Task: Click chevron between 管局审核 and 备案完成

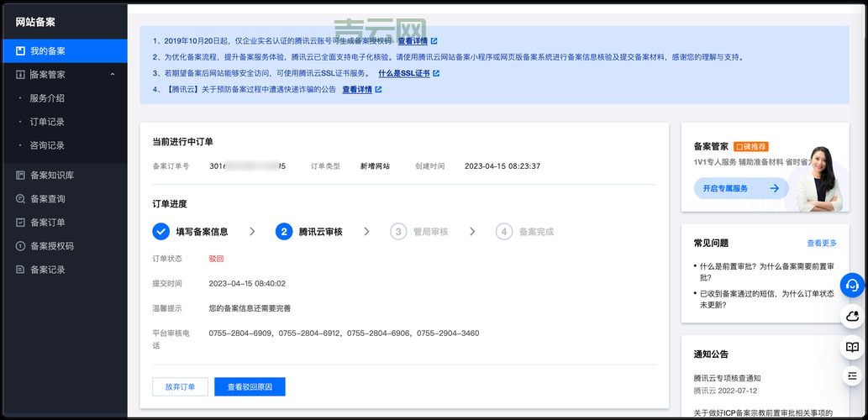Action: coord(472,232)
